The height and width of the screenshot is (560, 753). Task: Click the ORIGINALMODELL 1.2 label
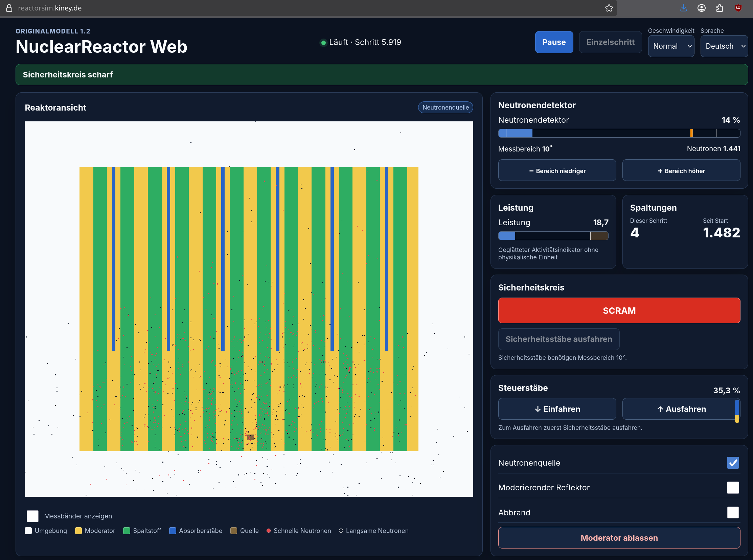click(53, 31)
